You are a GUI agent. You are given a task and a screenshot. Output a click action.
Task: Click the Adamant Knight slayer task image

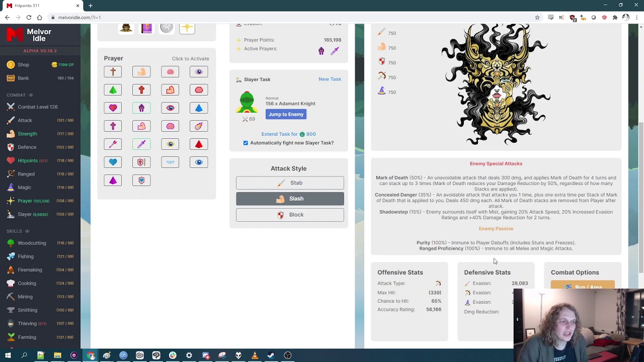pyautogui.click(x=247, y=103)
